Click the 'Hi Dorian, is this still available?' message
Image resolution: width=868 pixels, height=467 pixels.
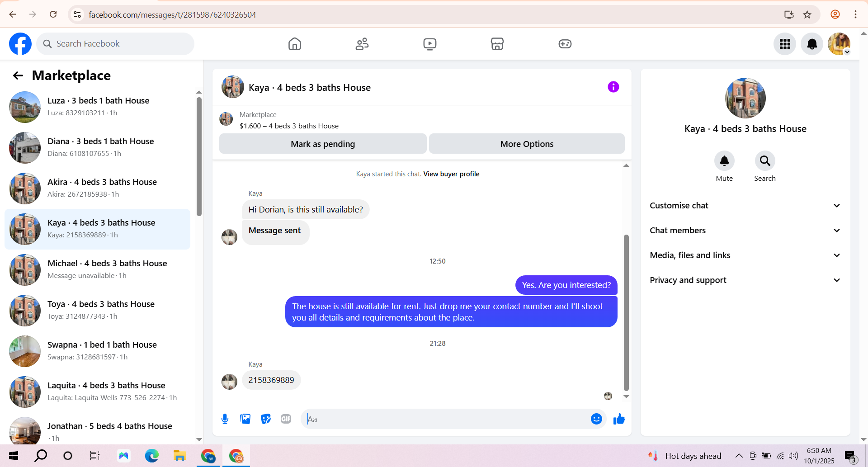[x=306, y=210]
